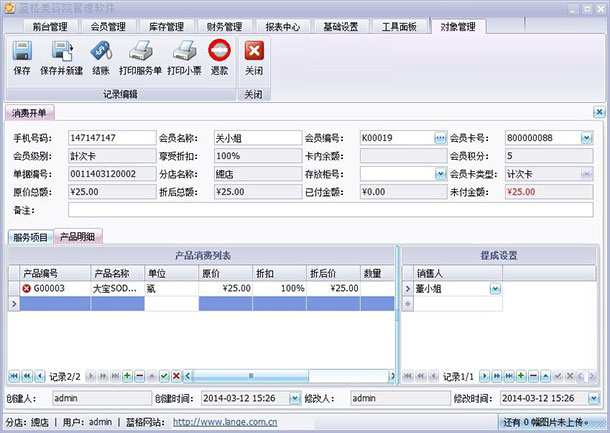Select the 消费开单 document tab

point(29,113)
